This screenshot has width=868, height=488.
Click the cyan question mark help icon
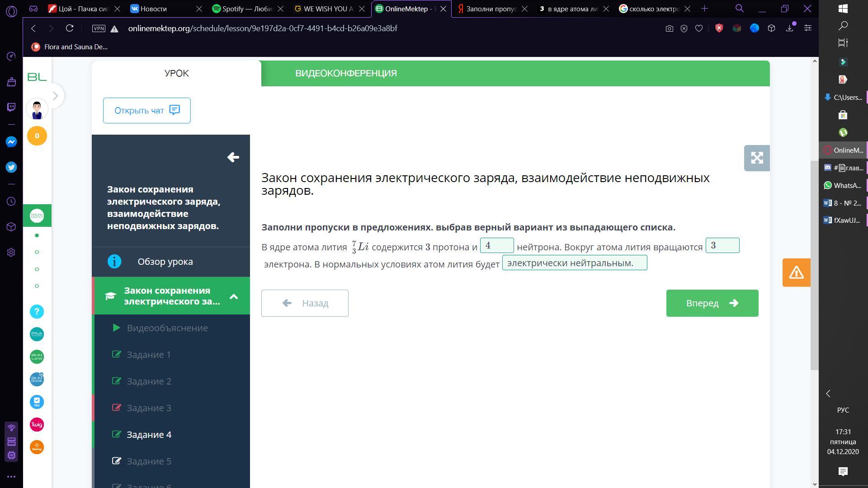[x=37, y=311]
